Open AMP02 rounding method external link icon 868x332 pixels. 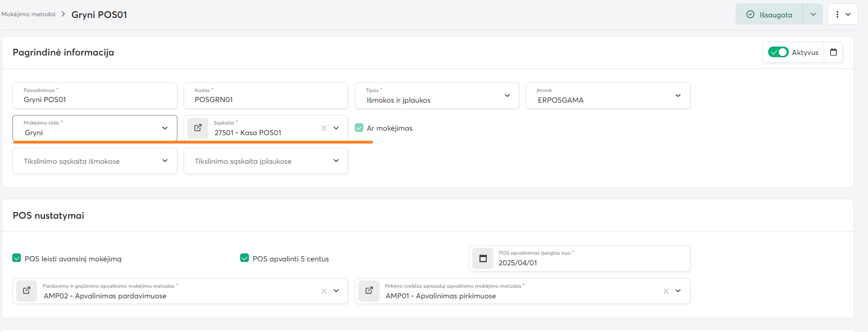[26, 291]
